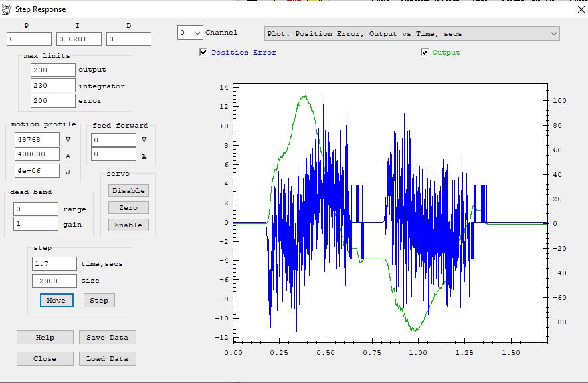This screenshot has width=588, height=383.
Task: Click the Step Response window title icon
Action: [x=6, y=9]
